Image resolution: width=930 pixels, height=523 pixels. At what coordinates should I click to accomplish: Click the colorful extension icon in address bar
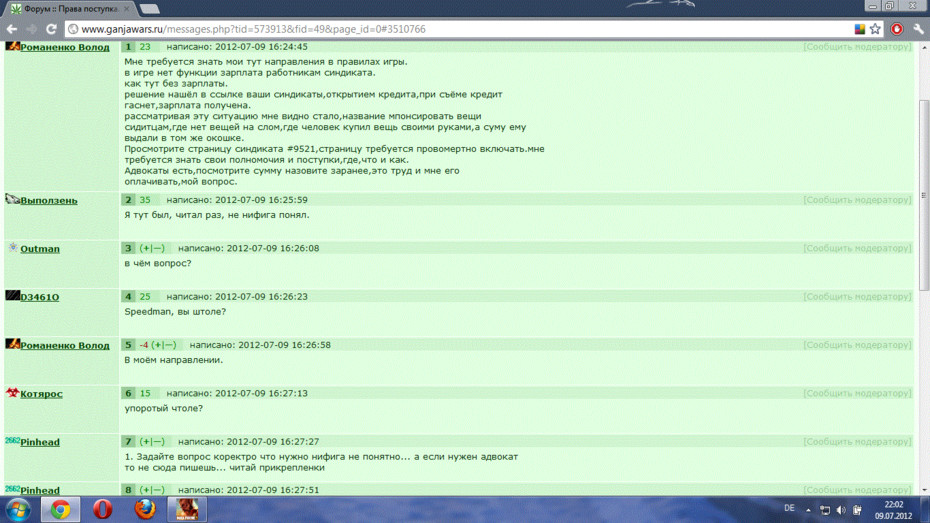(859, 29)
